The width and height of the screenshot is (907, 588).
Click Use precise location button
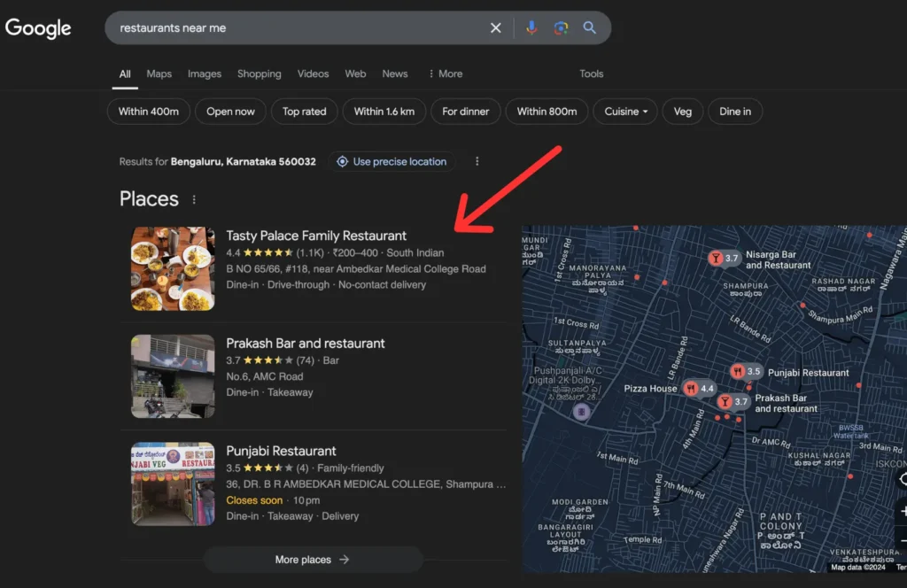click(x=391, y=161)
